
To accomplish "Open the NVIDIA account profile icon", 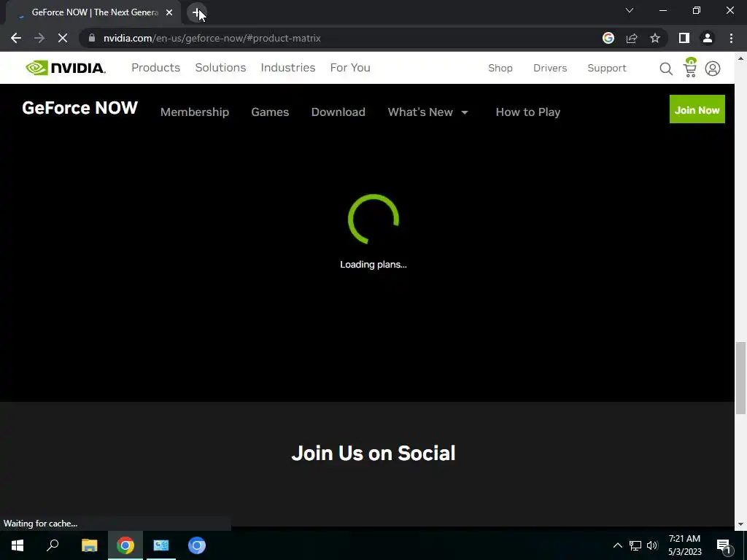I will pyautogui.click(x=713, y=69).
